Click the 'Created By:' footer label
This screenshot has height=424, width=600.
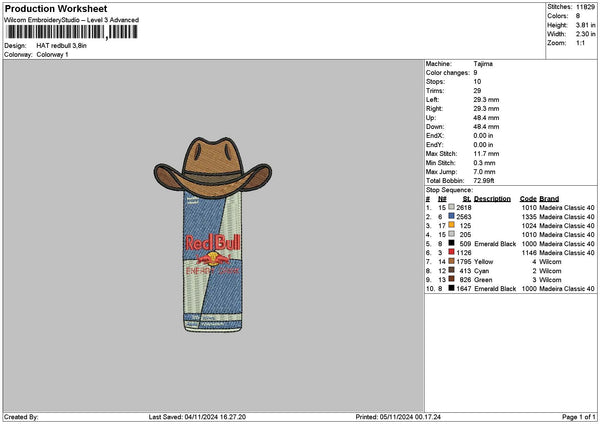pos(21,417)
